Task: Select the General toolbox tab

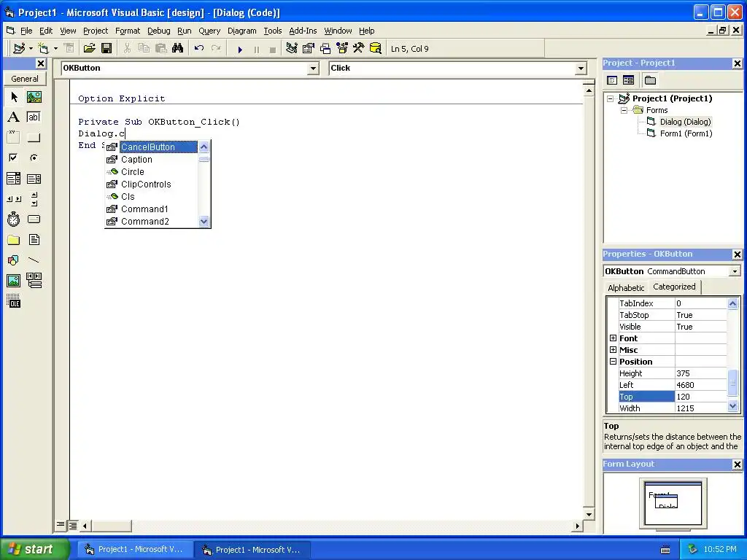Action: click(25, 79)
